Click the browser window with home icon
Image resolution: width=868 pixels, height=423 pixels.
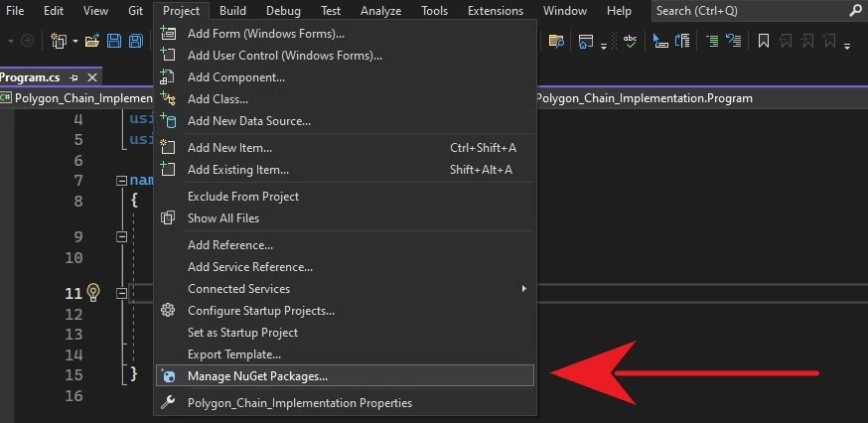[586, 41]
